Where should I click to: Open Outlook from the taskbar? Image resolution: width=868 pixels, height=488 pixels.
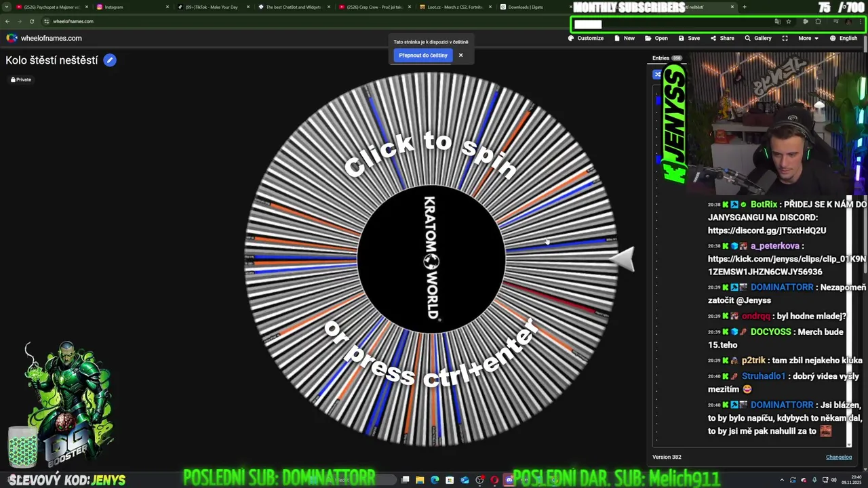click(465, 480)
